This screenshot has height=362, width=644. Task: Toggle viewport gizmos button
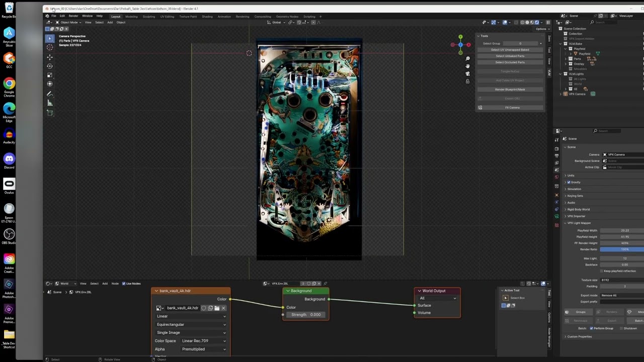pyautogui.click(x=493, y=23)
